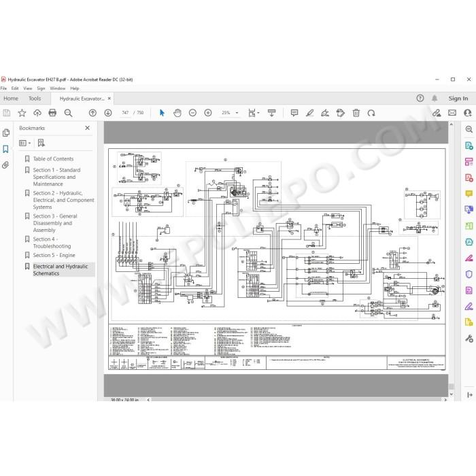Collapse the right tools pane
Image resolution: width=476 pixels, height=476 pixels.
tap(470, 394)
